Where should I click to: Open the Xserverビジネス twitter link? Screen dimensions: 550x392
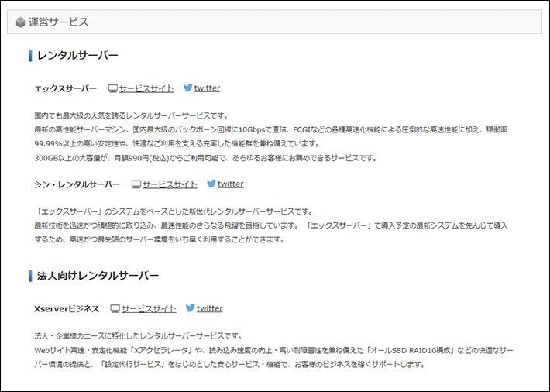(x=210, y=308)
